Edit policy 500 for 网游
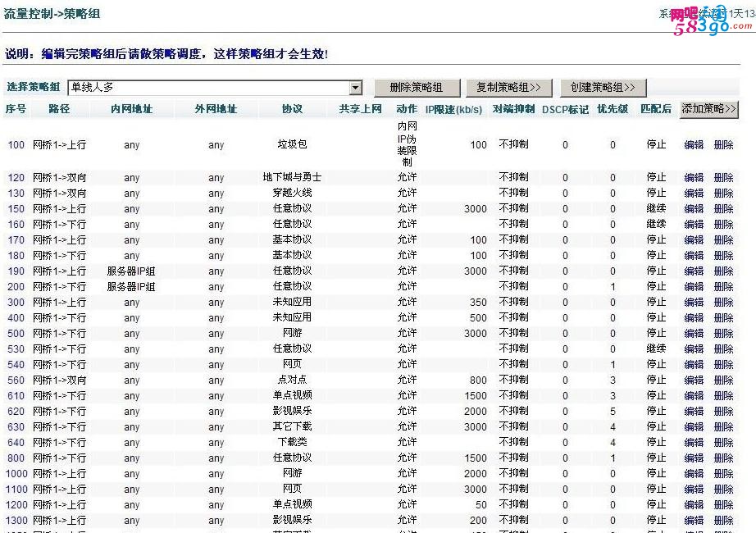This screenshot has height=533, width=756. (x=694, y=333)
